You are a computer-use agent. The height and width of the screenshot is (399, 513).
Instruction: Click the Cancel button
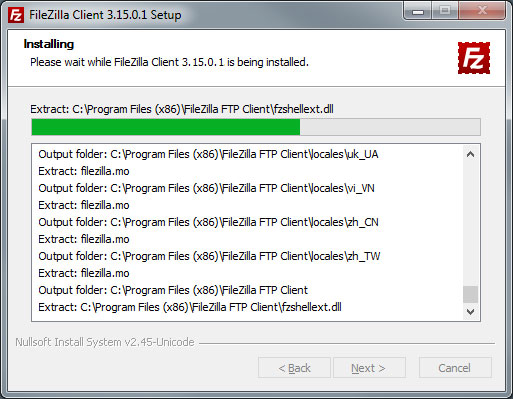(455, 368)
